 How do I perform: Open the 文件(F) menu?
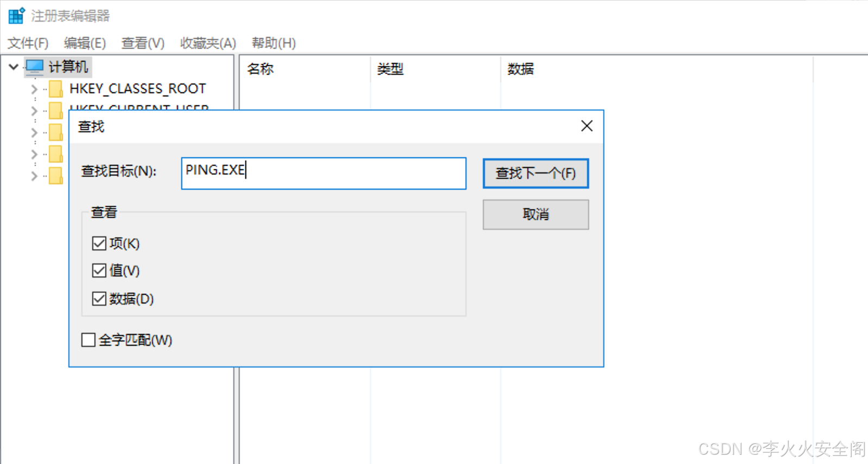click(28, 43)
